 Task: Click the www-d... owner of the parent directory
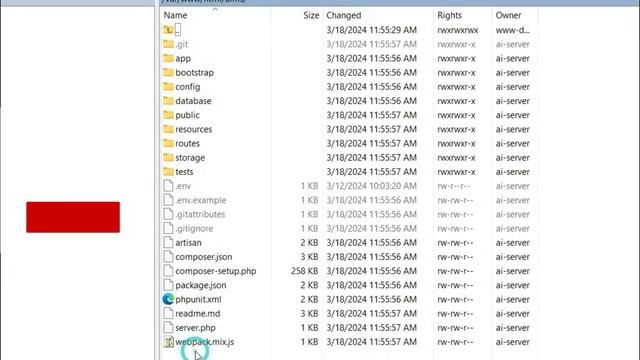513,30
